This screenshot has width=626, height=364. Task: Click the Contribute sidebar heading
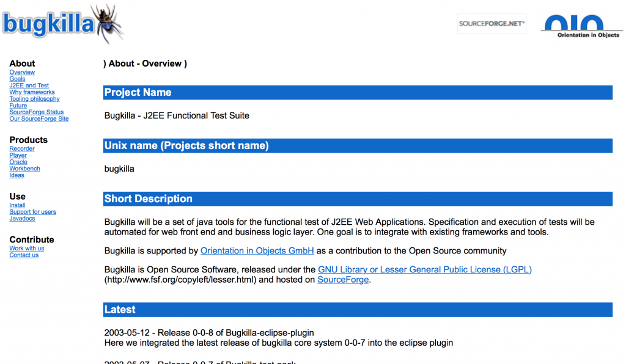coord(32,239)
